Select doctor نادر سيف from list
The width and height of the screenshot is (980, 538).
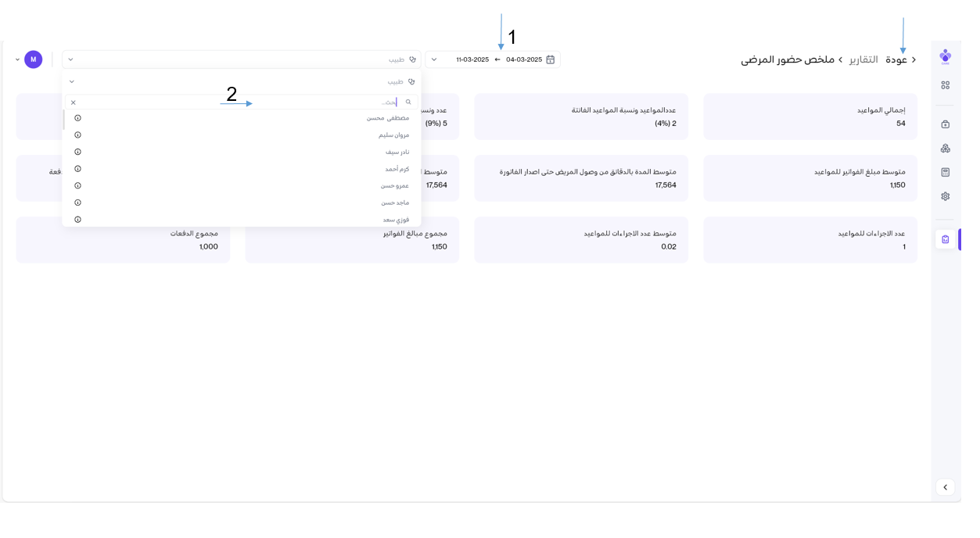397,152
